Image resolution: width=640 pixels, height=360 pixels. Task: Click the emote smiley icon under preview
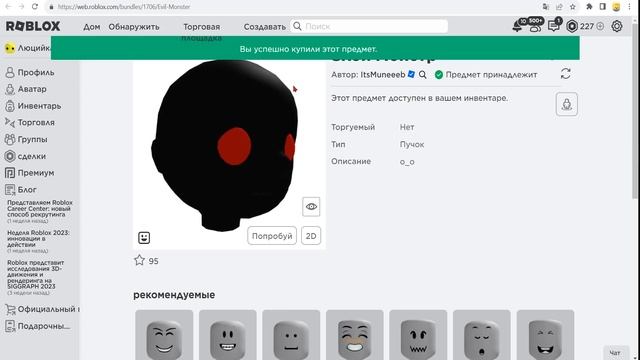pyautogui.click(x=144, y=238)
